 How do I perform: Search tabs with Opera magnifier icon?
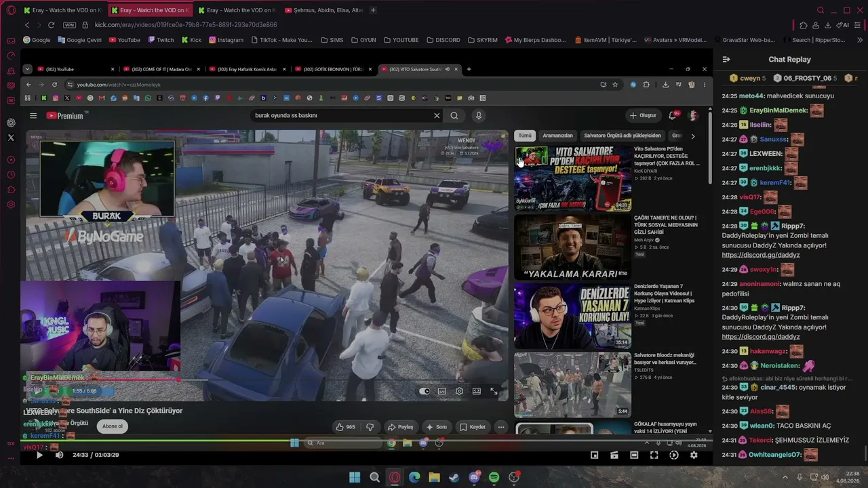tap(821, 10)
